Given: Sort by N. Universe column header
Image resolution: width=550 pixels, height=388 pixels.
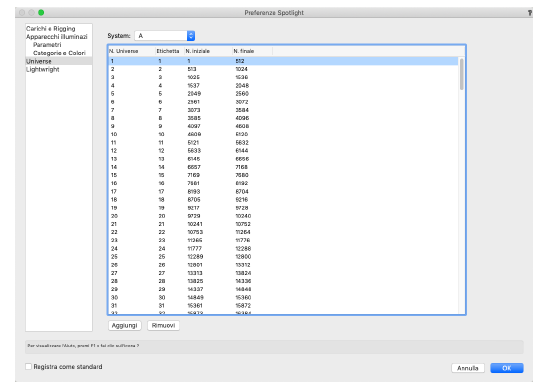Looking at the screenshot, I should pos(132,51).
